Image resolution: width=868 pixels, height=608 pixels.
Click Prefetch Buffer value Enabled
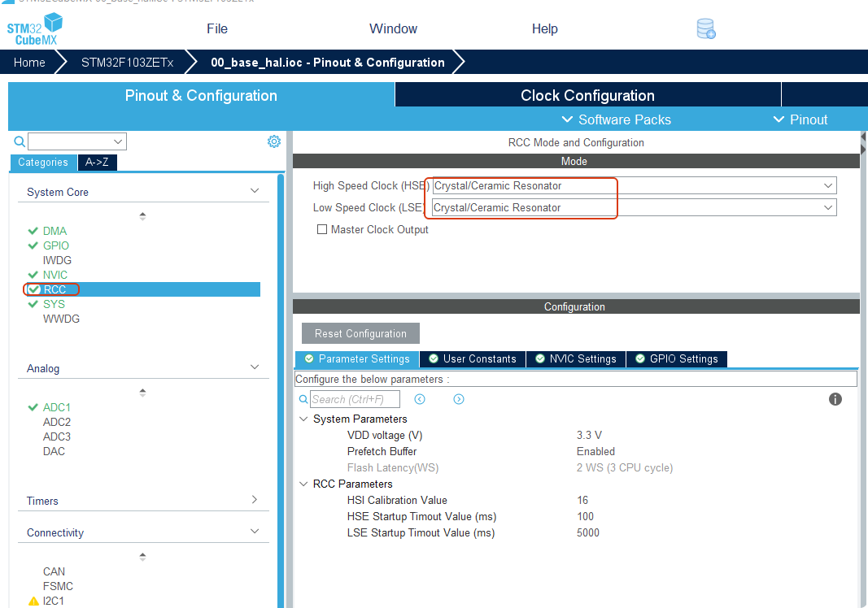pos(595,451)
